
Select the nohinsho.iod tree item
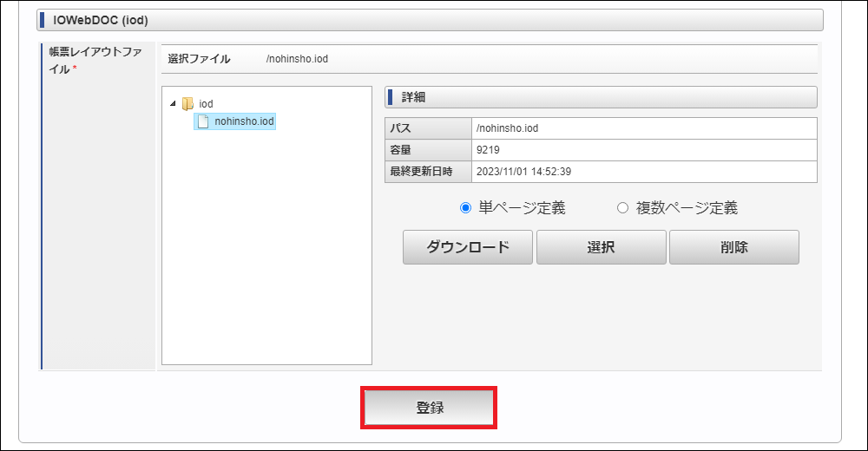click(234, 121)
